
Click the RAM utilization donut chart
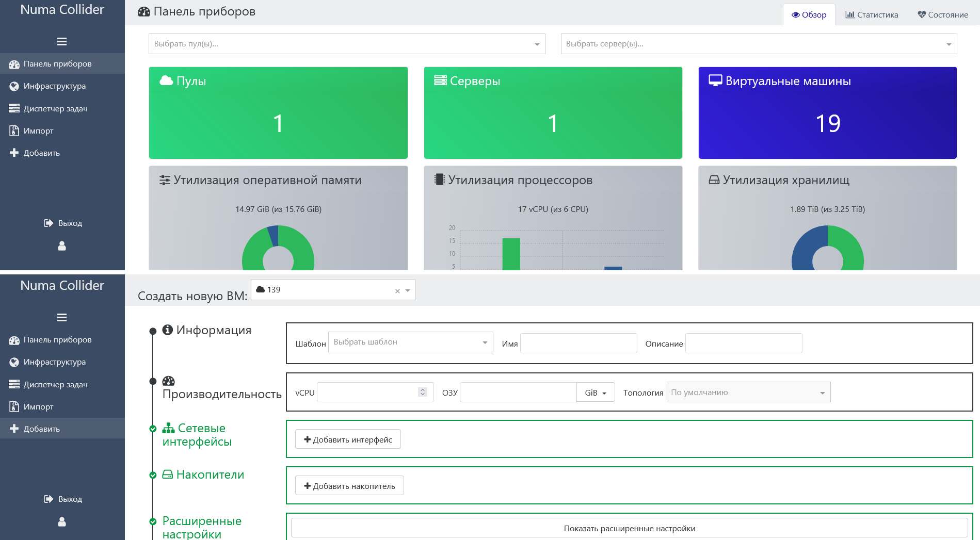pos(278,248)
